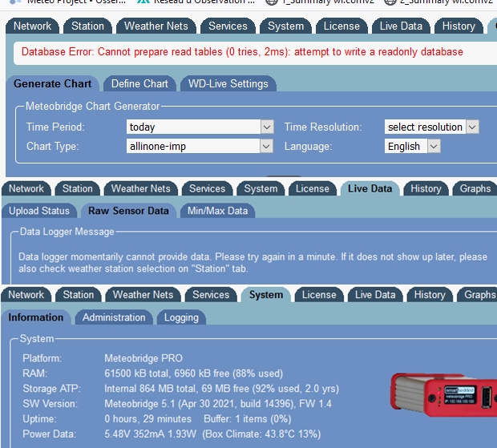497x448 pixels.
Task: Open Services tab in Data Logger Message panel
Action: tap(208, 188)
